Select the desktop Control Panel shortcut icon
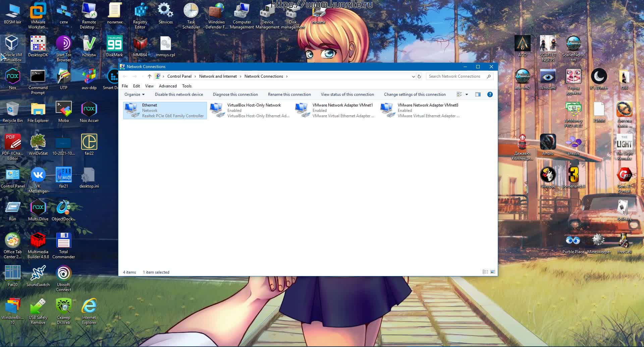Screen dimensions: 644x347 point(12,178)
